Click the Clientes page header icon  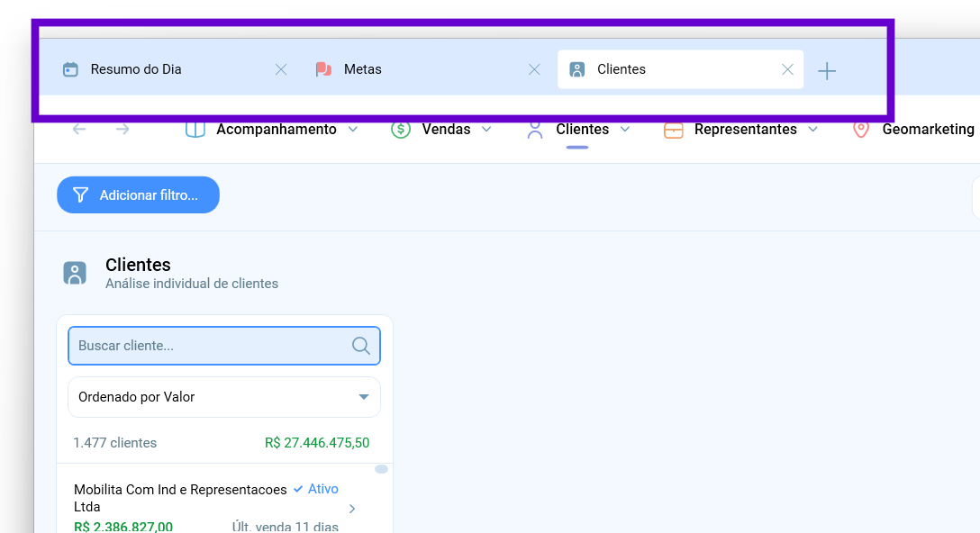coord(75,273)
